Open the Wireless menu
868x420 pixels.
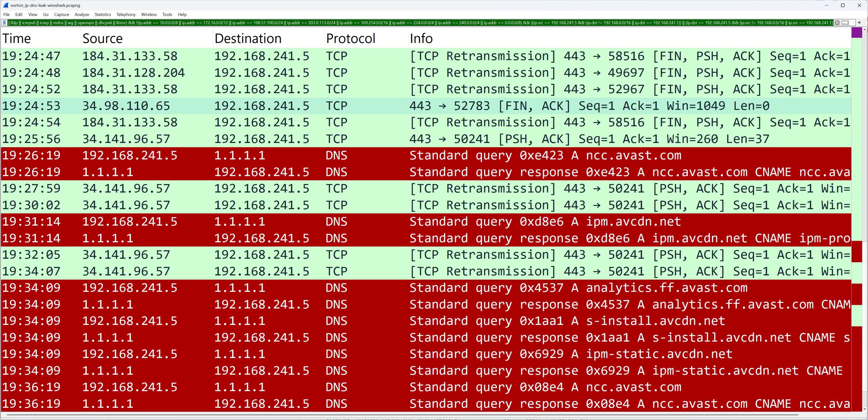(149, 14)
